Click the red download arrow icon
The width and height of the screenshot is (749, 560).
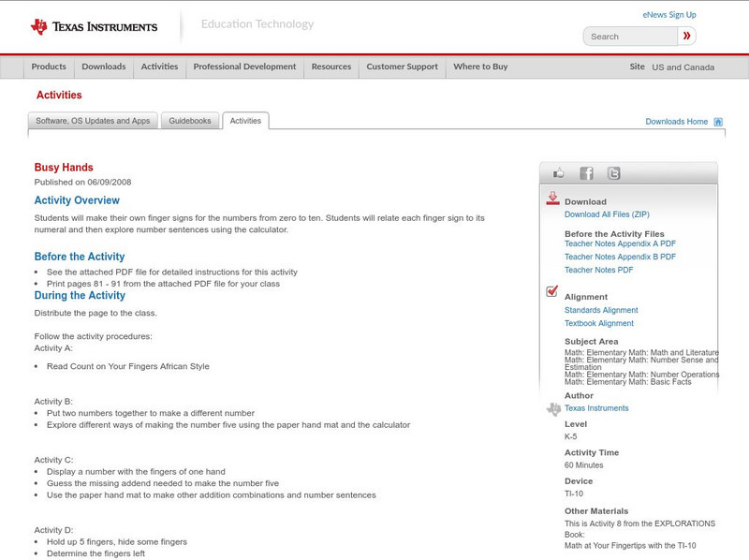[552, 199]
